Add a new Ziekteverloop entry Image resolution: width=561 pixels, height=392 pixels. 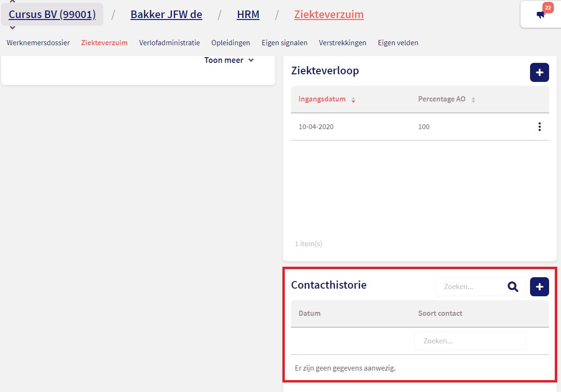pos(539,72)
